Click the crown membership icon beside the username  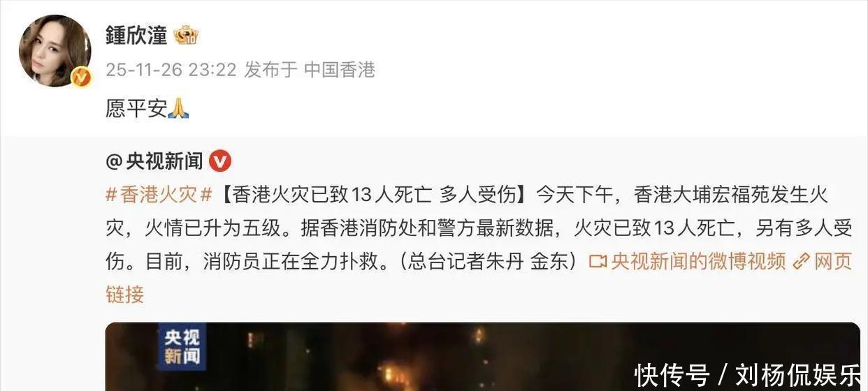(187, 35)
